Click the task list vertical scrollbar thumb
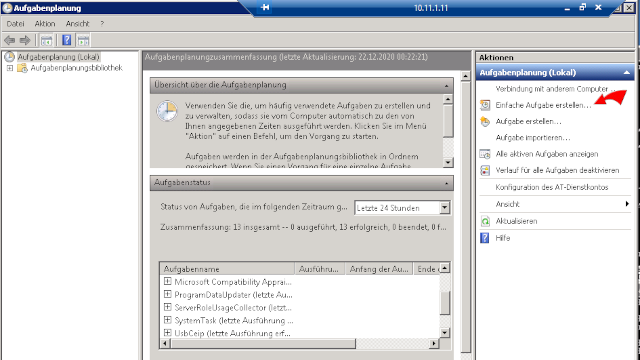This screenshot has width=640, height=360. coord(445,302)
